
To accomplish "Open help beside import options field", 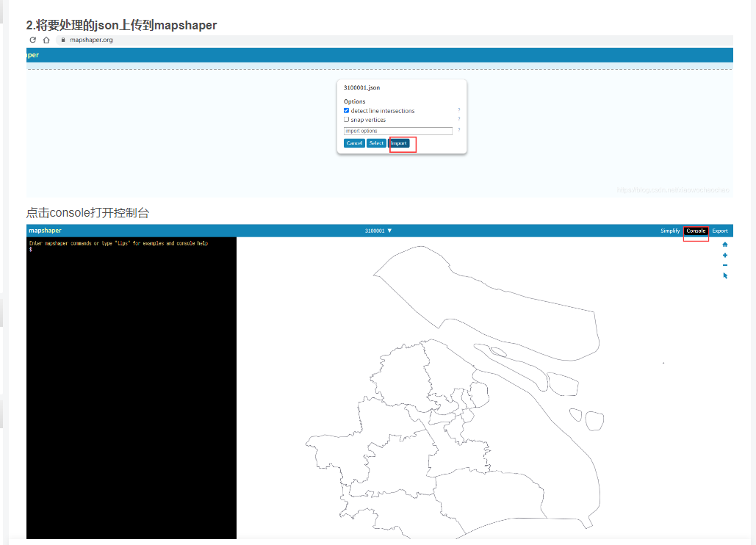I will tap(459, 130).
